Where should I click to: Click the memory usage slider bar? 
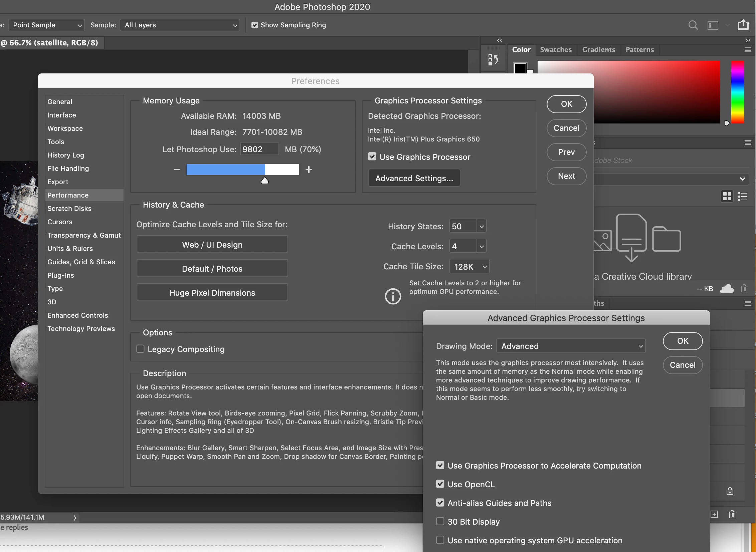(242, 170)
